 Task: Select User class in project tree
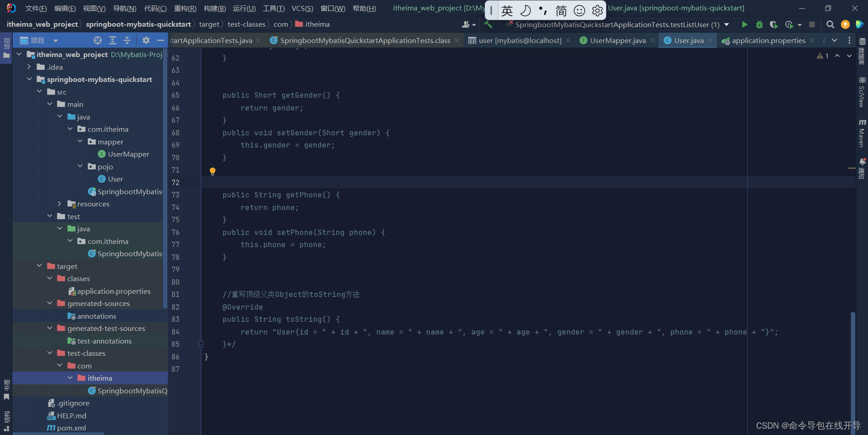tap(115, 179)
